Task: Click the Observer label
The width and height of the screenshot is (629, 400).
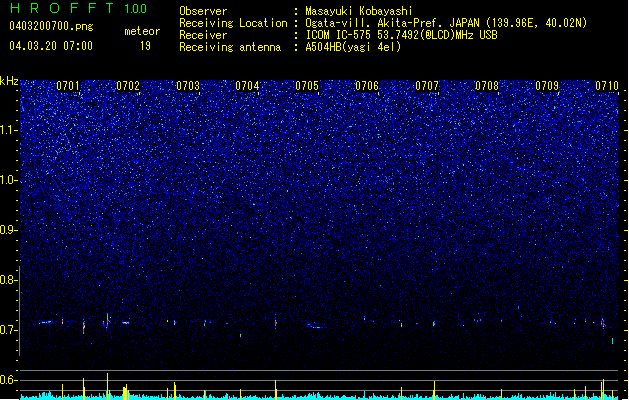Action: (x=203, y=11)
